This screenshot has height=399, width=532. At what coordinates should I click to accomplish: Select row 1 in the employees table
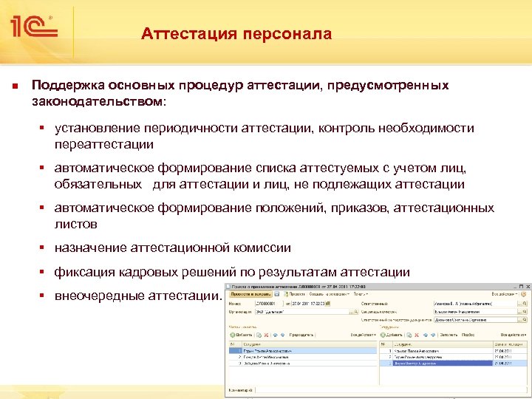pyautogui.click(x=453, y=351)
